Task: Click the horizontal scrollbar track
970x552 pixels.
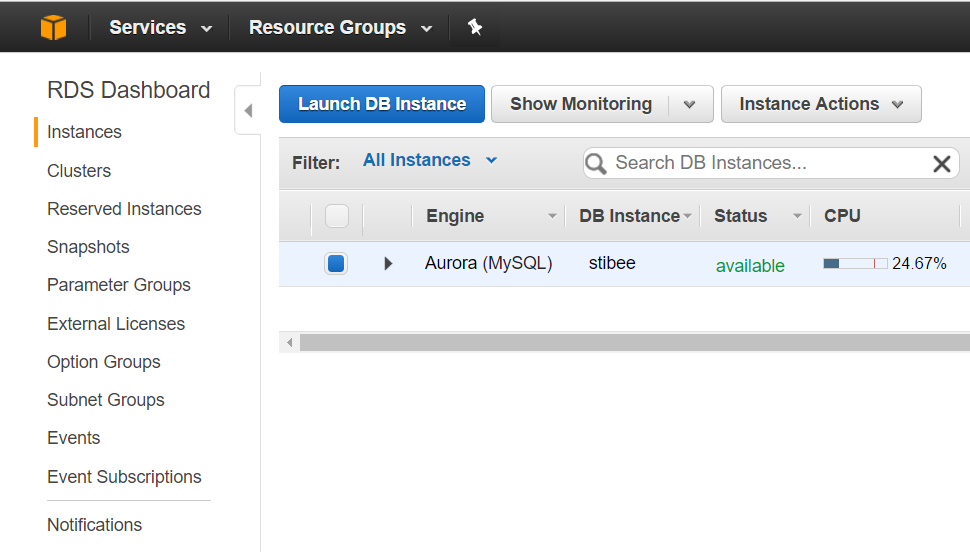Action: tap(635, 342)
